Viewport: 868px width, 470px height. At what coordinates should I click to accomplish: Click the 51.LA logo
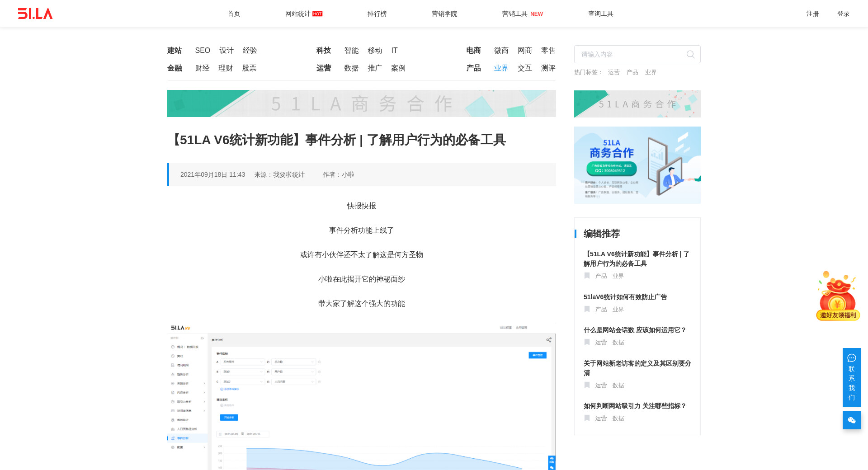35,14
